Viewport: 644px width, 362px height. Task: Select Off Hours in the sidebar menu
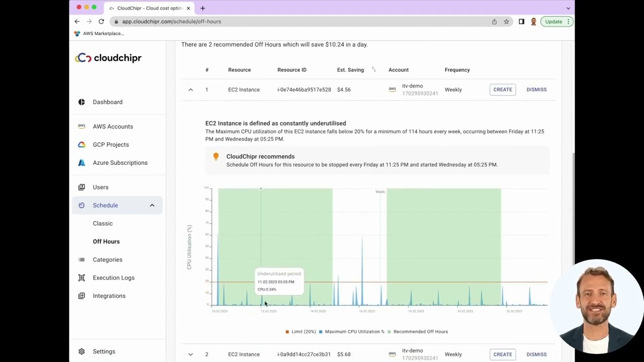106,241
